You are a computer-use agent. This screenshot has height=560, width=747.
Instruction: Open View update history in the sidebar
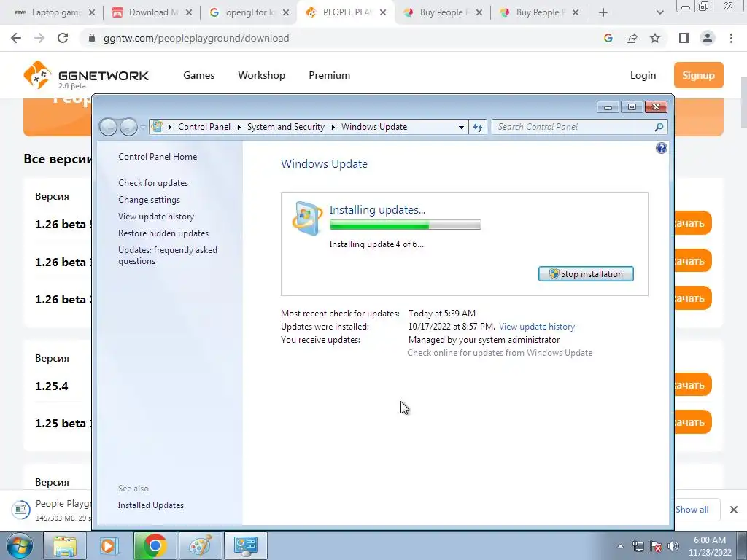pyautogui.click(x=156, y=216)
